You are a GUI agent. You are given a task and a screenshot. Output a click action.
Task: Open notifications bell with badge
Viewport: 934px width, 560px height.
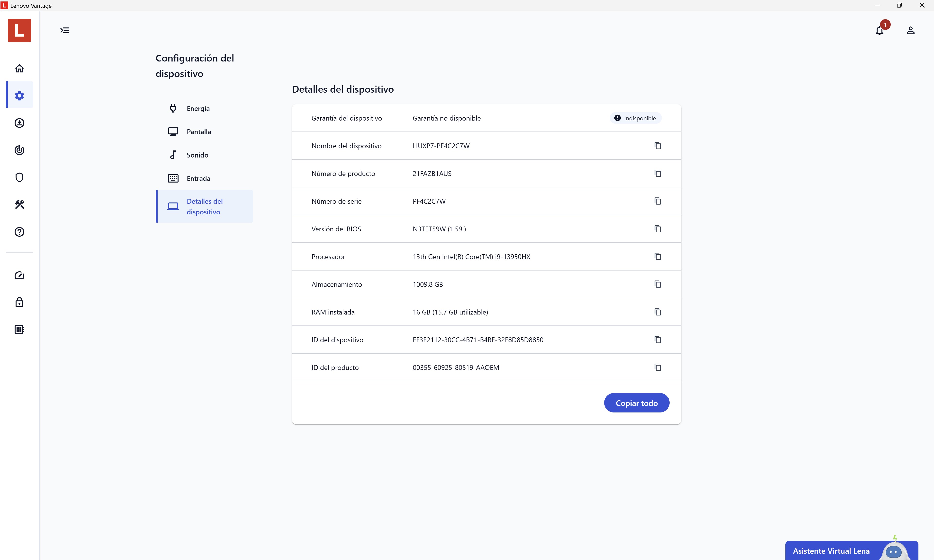(x=880, y=30)
